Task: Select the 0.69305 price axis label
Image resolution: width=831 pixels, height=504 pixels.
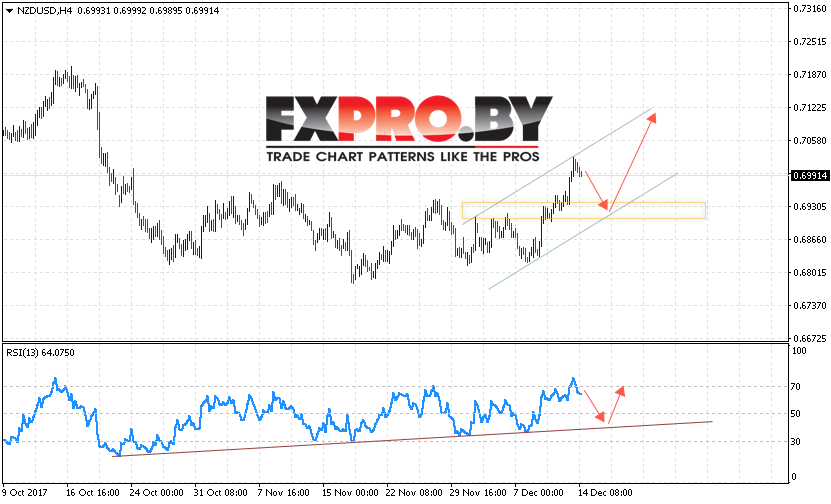Action: pos(810,207)
